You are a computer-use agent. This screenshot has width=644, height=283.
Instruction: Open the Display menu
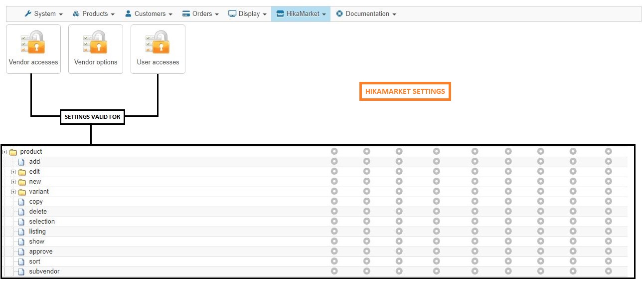[x=247, y=14]
